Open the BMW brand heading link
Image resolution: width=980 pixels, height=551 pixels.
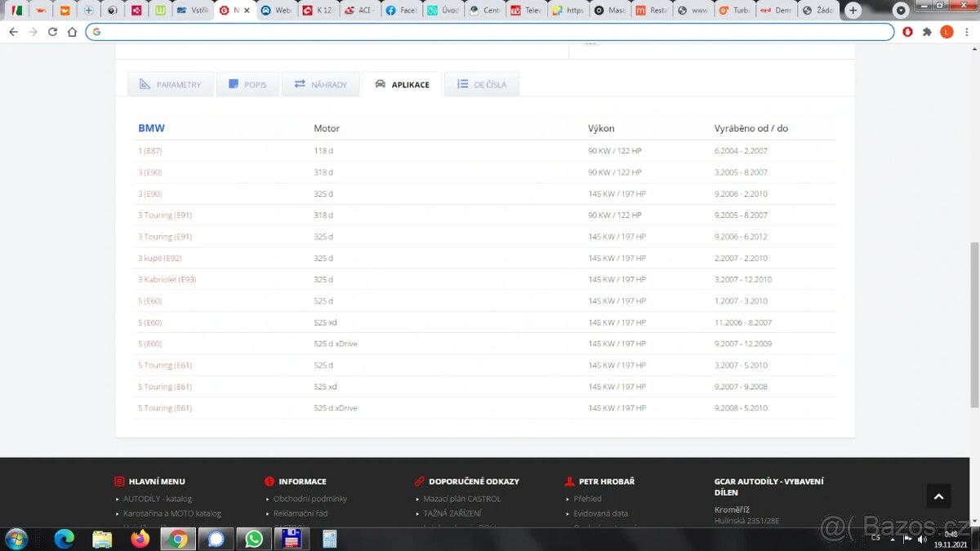pyautogui.click(x=151, y=128)
